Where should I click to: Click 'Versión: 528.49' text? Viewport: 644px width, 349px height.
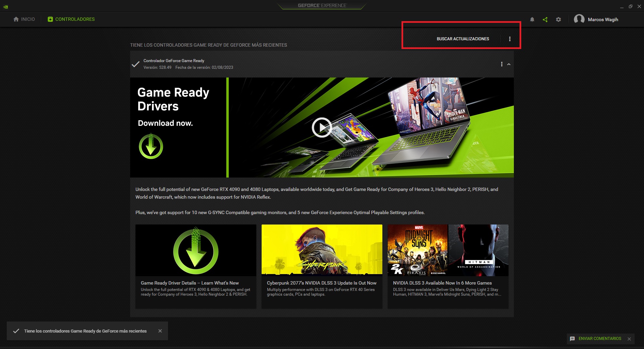(157, 67)
